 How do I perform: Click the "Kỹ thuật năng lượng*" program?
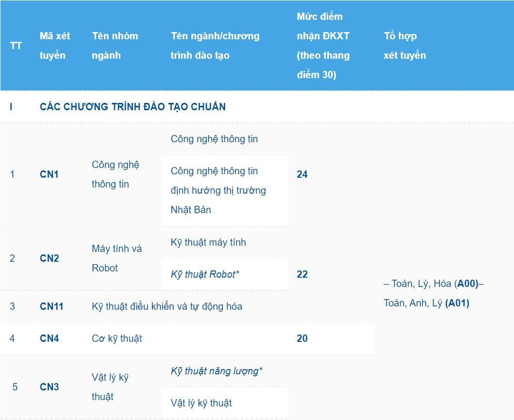(x=216, y=371)
